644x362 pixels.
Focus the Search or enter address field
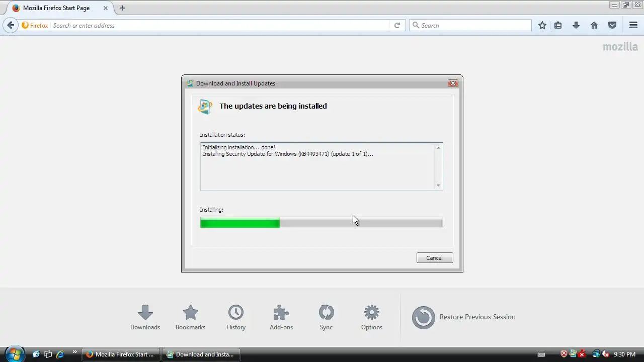tap(220, 25)
